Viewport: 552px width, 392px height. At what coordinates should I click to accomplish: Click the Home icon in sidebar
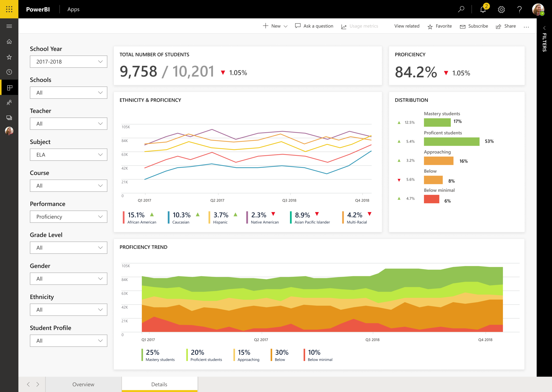pos(9,41)
